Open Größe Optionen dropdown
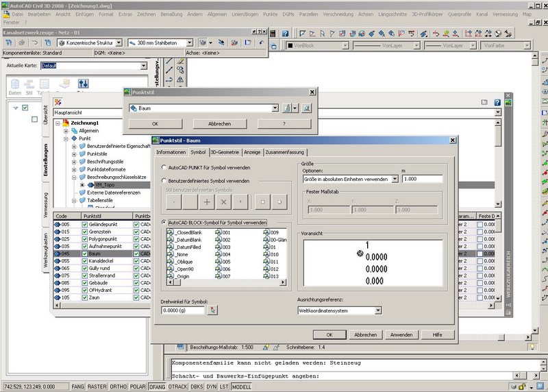548x392 pixels. point(395,179)
